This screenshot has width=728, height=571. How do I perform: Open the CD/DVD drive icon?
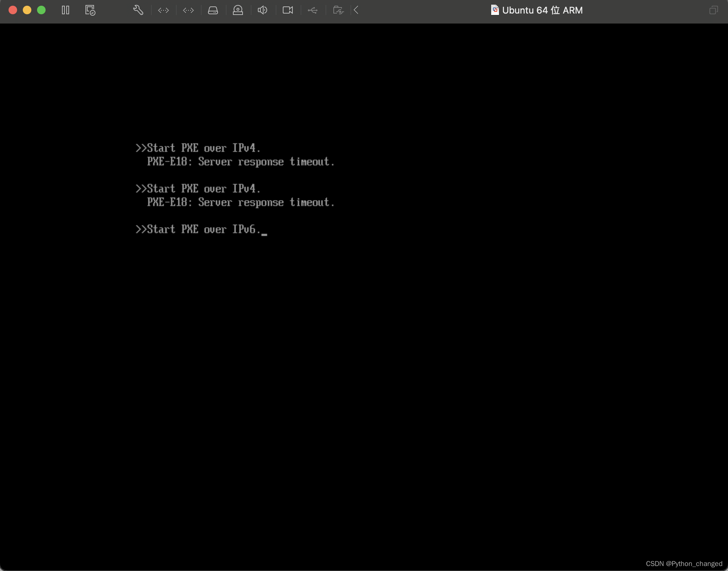(238, 10)
